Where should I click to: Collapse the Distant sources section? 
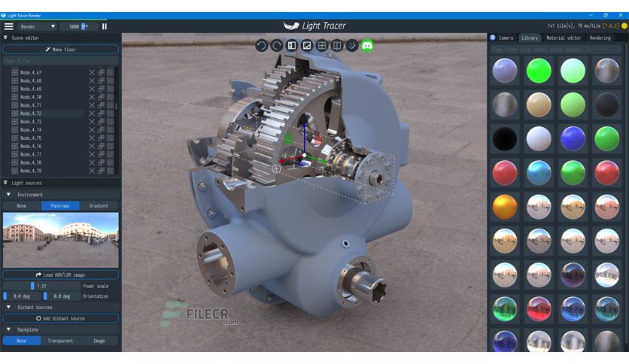pos(8,307)
